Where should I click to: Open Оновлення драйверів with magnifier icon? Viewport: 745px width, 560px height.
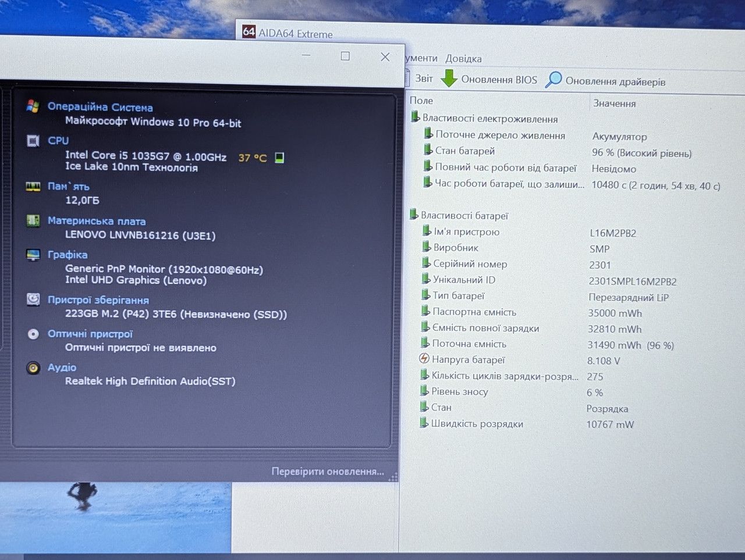tap(605, 81)
